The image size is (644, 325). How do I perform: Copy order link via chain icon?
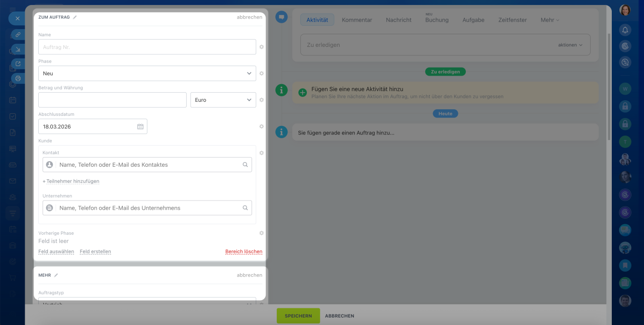coord(18,35)
